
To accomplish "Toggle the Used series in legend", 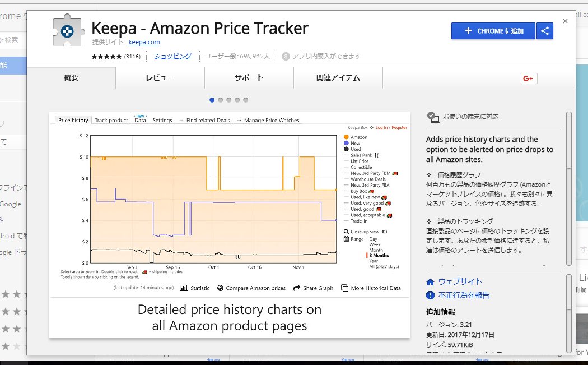I will point(352,149).
